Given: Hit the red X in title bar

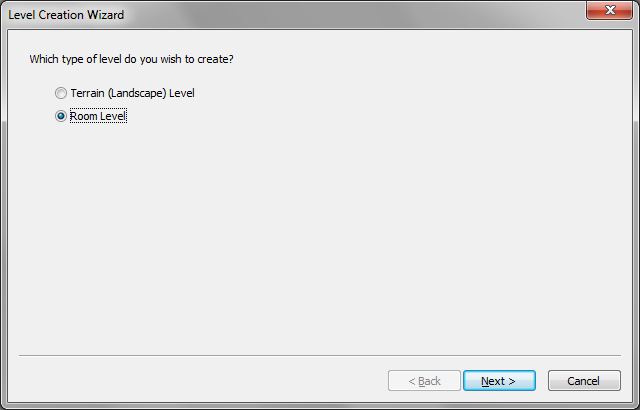Looking at the screenshot, I should point(610,10).
